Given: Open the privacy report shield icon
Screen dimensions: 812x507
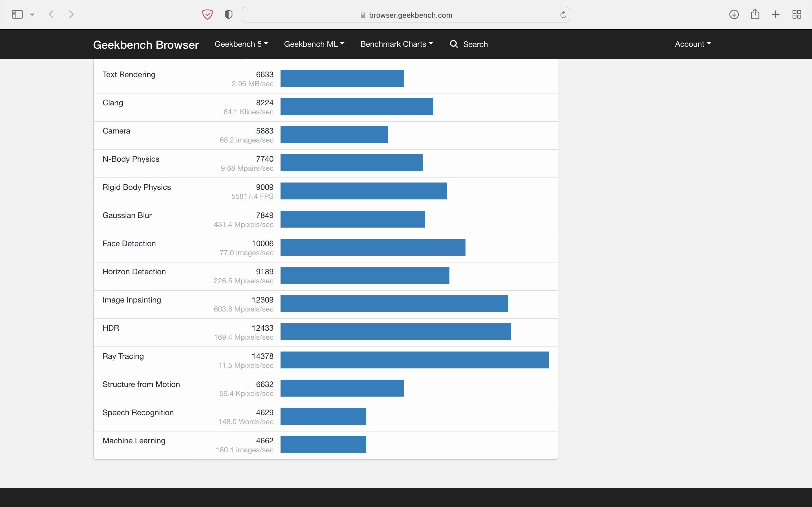Looking at the screenshot, I should pos(228,14).
